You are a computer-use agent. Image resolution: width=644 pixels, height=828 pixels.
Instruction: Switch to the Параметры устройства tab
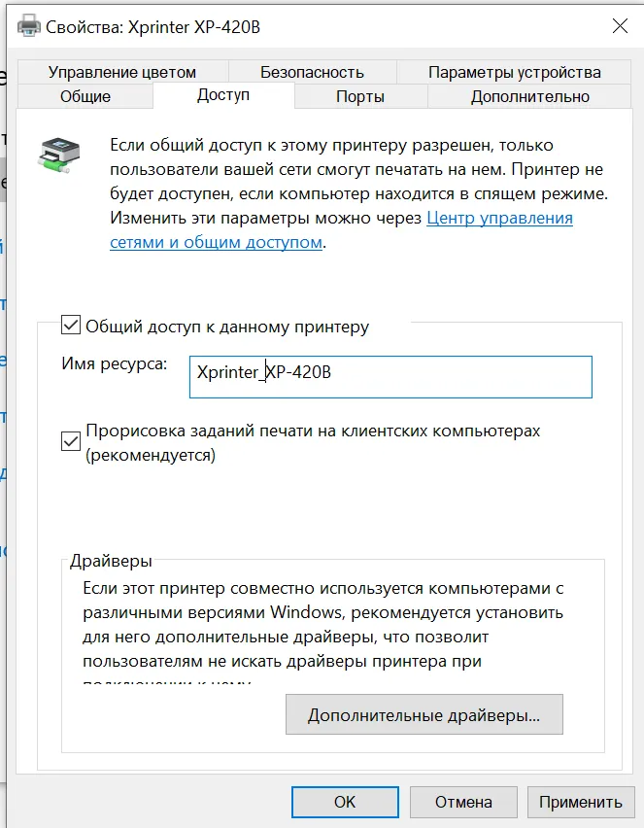514,72
